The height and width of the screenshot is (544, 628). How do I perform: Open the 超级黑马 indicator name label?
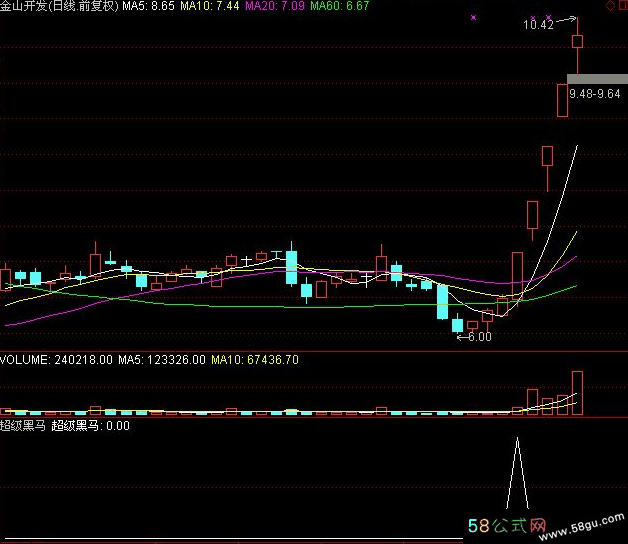(23, 425)
